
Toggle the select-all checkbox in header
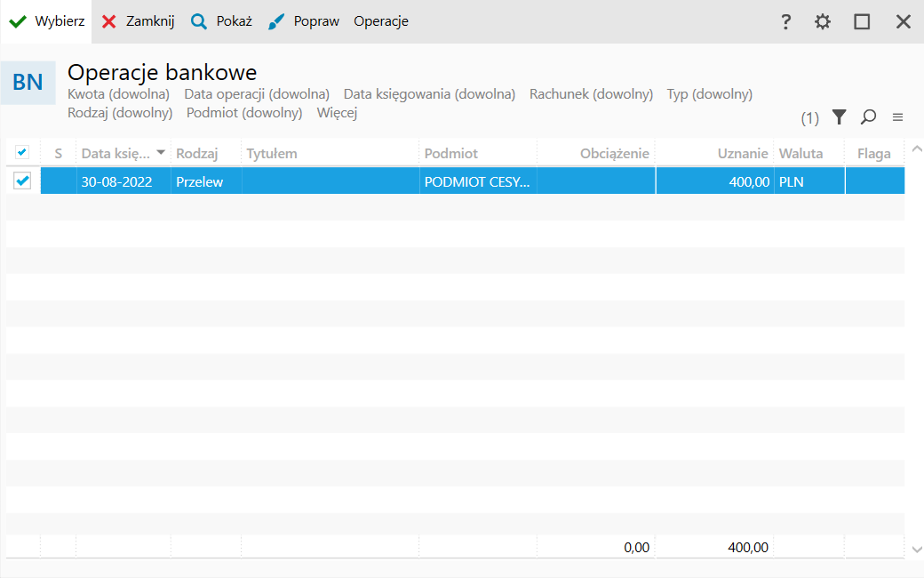click(22, 153)
